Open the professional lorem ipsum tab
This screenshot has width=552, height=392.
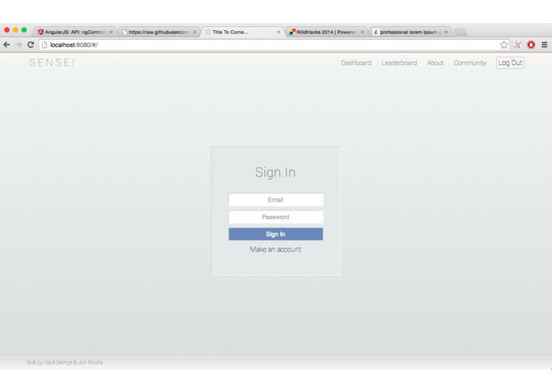tap(410, 32)
